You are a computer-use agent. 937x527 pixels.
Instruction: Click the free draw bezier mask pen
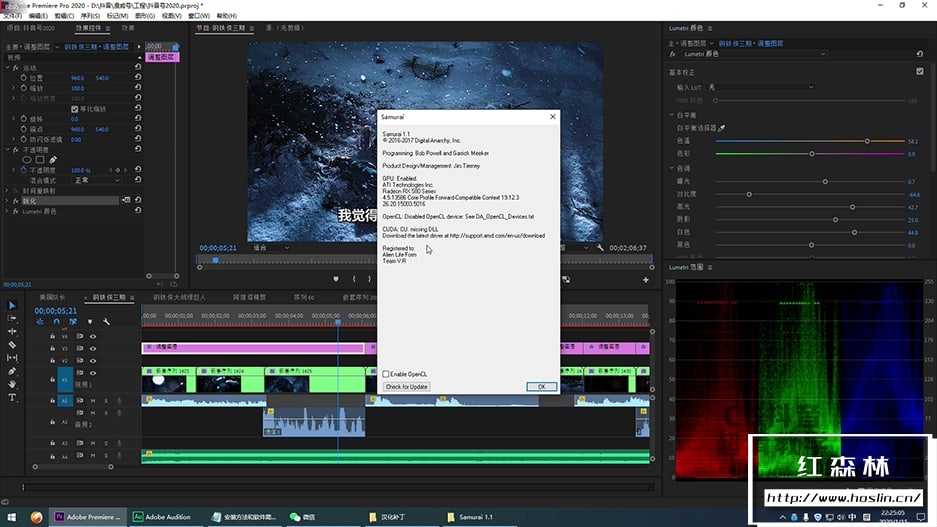tap(53, 160)
